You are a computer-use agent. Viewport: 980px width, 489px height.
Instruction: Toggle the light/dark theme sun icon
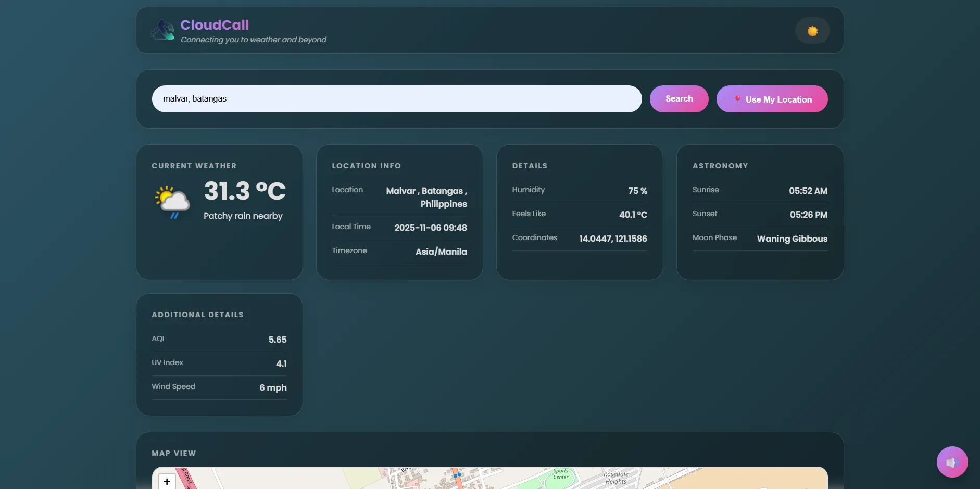pos(812,31)
